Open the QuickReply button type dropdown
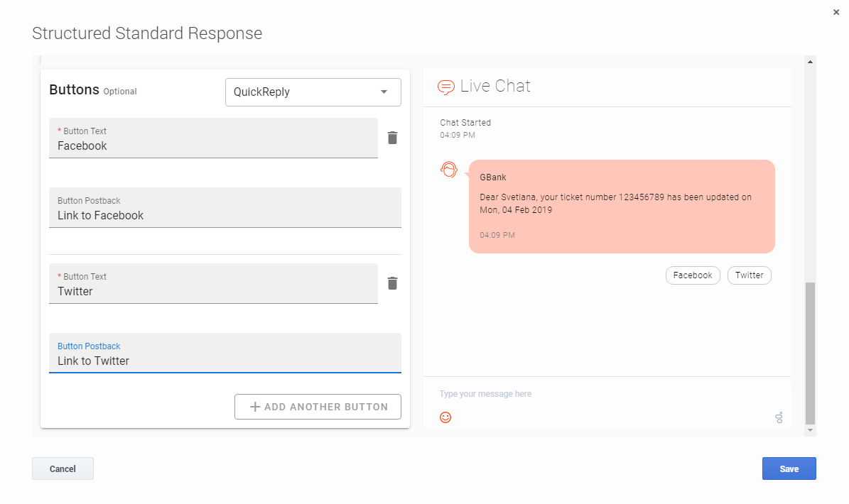This screenshot has width=849, height=504. pos(313,92)
